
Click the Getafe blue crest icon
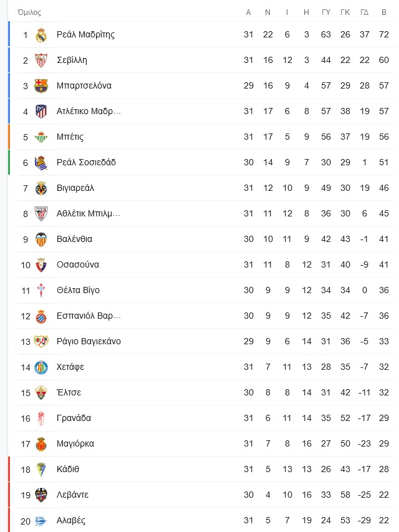point(41,367)
